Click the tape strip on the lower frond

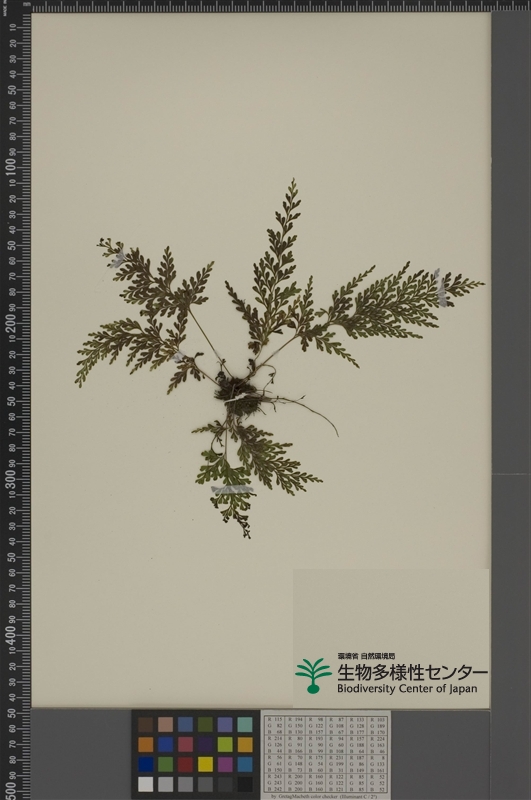coord(233,490)
